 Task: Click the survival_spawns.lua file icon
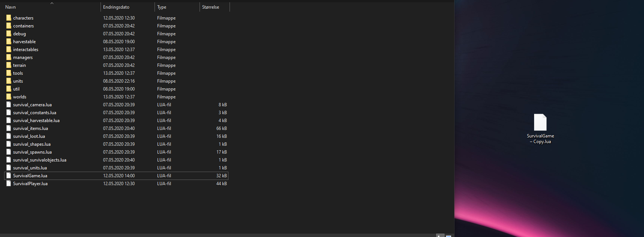pyautogui.click(x=9, y=152)
